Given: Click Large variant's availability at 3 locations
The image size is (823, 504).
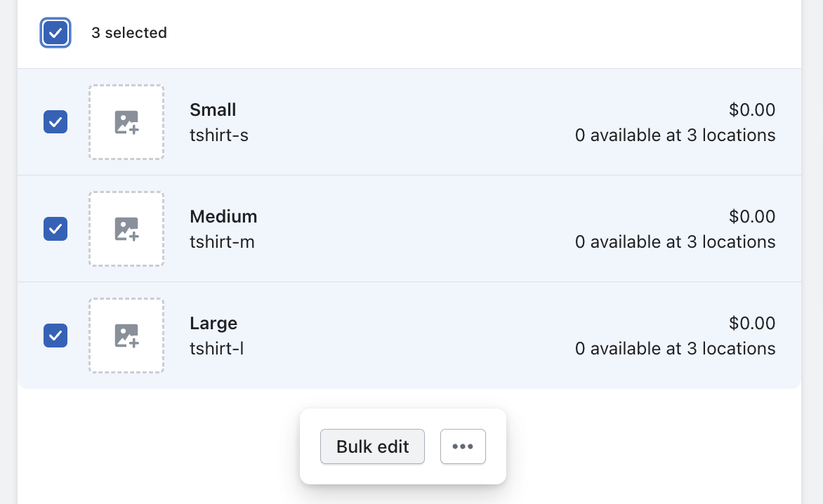Looking at the screenshot, I should (x=675, y=348).
